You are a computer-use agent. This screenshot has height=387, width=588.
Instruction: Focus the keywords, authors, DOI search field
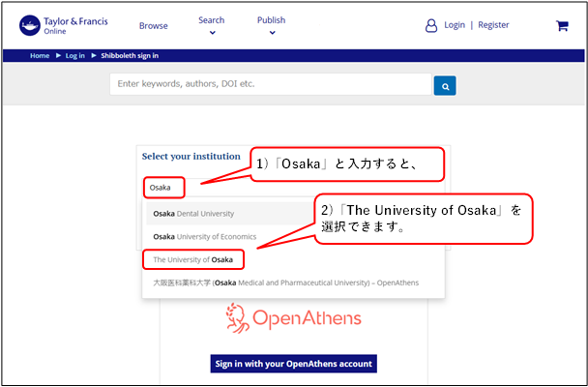click(271, 84)
